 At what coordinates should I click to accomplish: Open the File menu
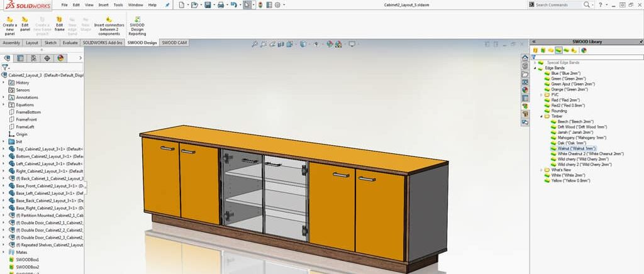tap(65, 5)
